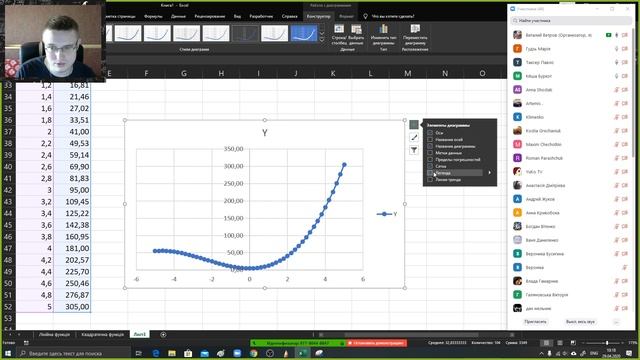Toggle Пределы погрешностей checkbox

[430, 160]
